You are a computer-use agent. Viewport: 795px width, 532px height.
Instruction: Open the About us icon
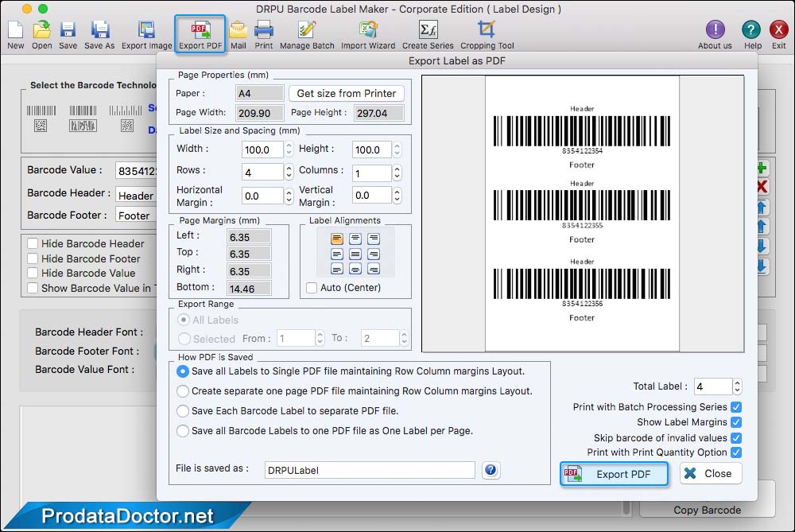[x=715, y=34]
